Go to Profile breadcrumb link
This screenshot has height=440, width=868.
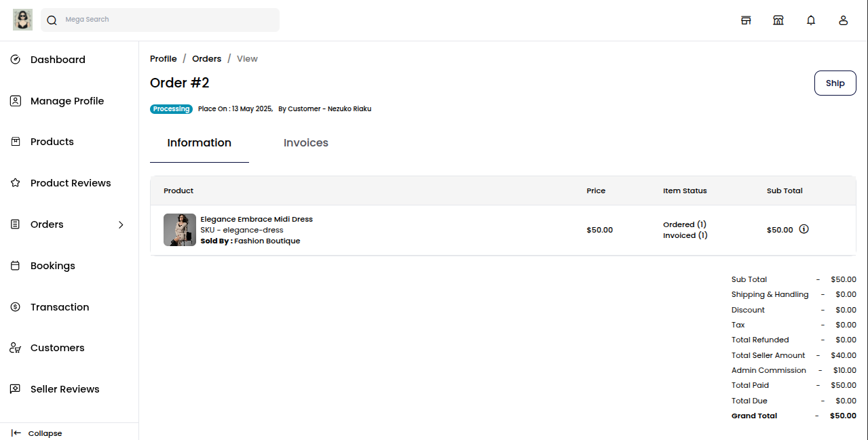click(163, 59)
